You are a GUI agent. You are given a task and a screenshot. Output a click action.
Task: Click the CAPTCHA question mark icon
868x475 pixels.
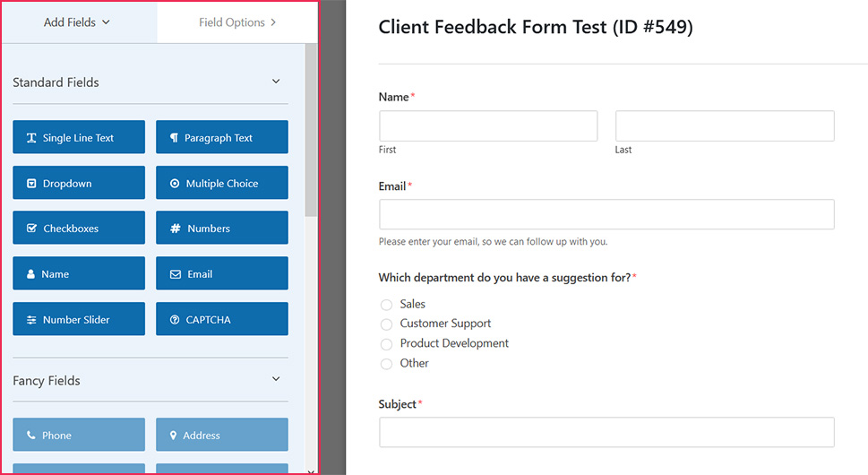[x=175, y=319]
